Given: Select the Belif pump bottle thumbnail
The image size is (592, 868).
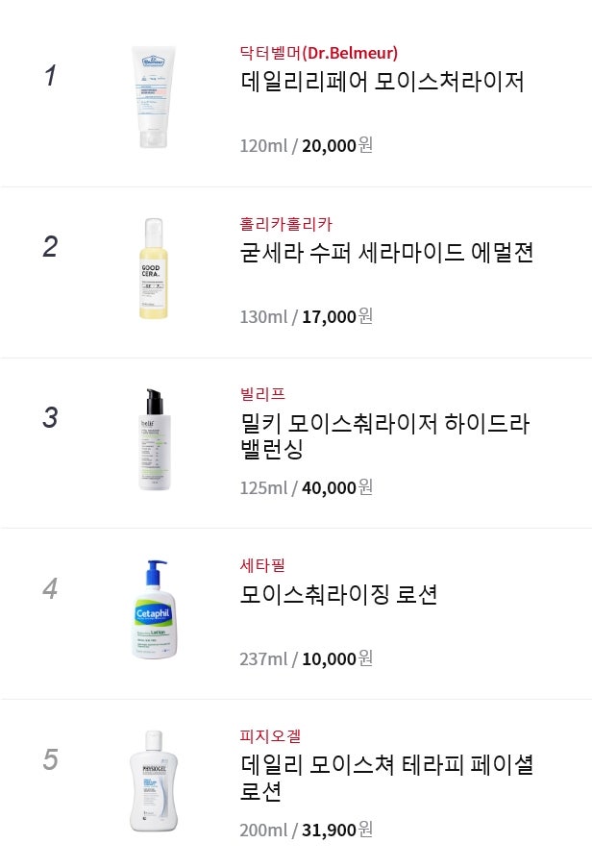Looking at the screenshot, I should click(154, 439).
